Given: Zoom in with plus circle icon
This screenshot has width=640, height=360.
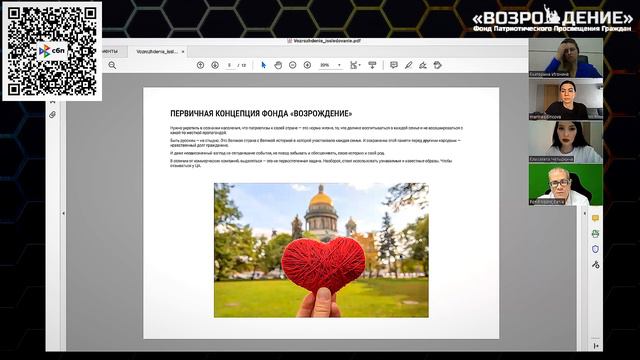Looking at the screenshot, I should (x=307, y=65).
